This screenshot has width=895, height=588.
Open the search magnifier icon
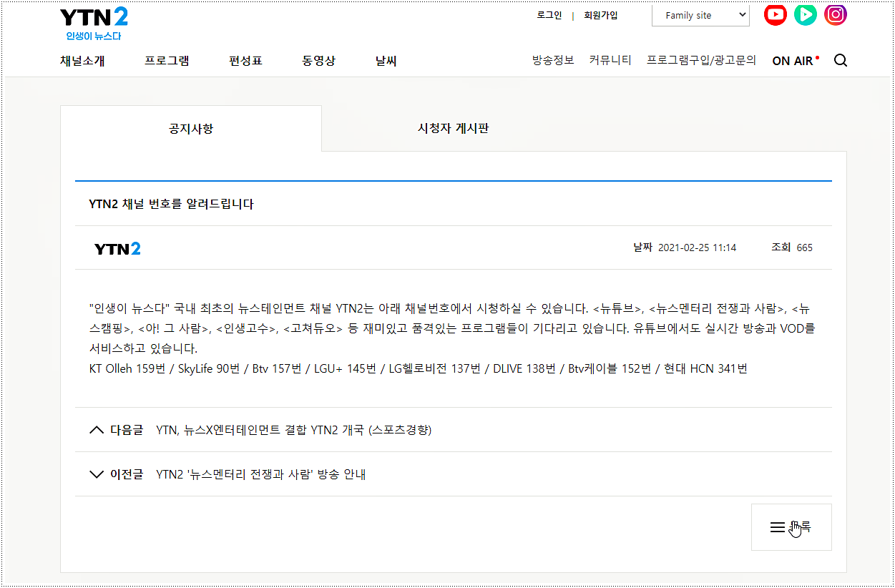click(x=841, y=61)
